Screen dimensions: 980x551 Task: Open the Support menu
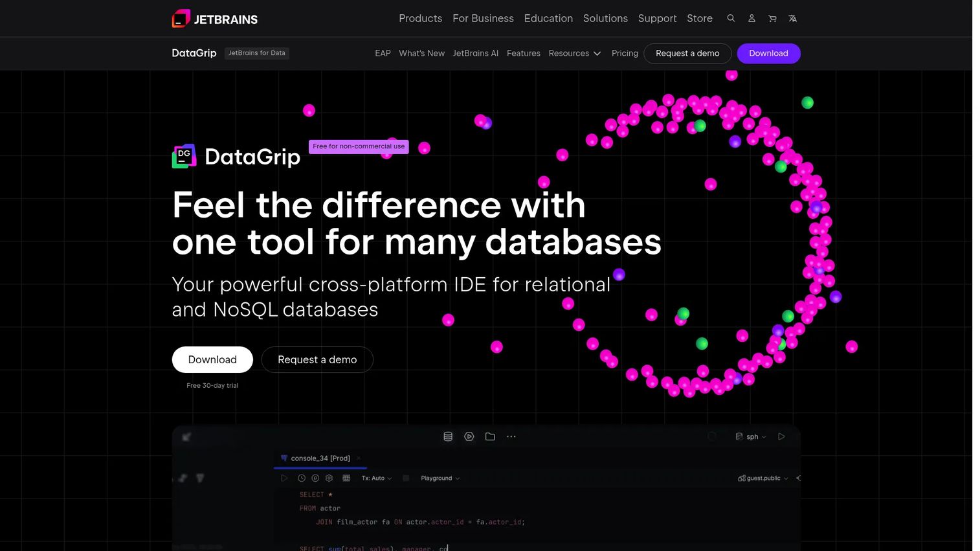pos(657,18)
